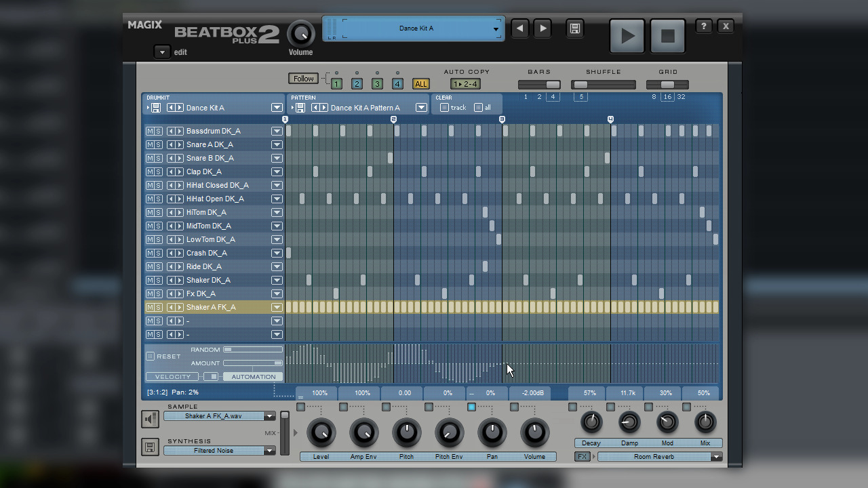This screenshot has width=868, height=488.
Task: Switch to VELOCITY mode
Action: pyautogui.click(x=172, y=377)
